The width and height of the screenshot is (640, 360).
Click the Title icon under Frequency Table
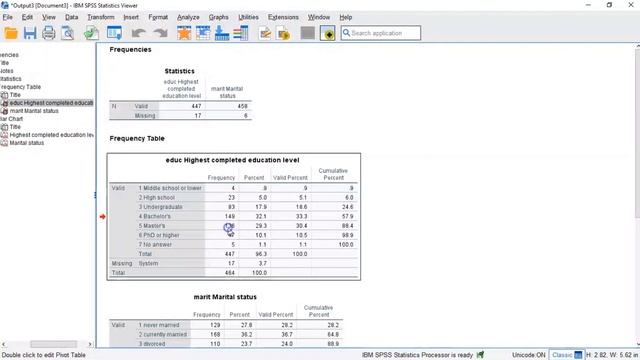(4, 95)
